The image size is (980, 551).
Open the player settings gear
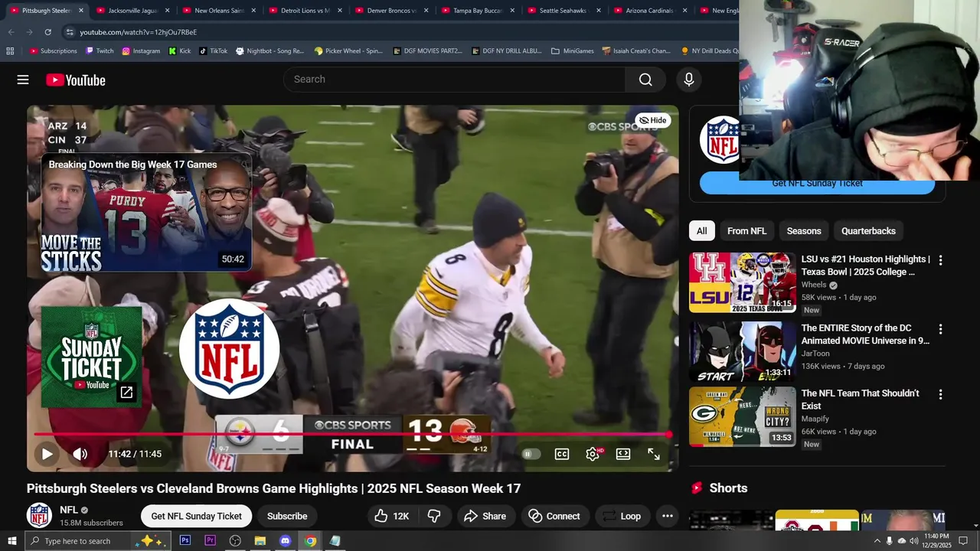[x=593, y=454]
